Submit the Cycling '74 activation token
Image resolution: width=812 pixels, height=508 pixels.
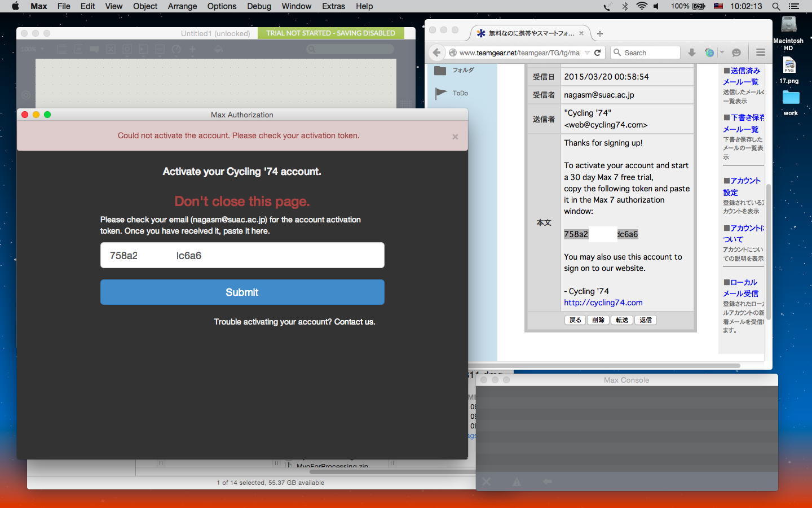pos(242,292)
